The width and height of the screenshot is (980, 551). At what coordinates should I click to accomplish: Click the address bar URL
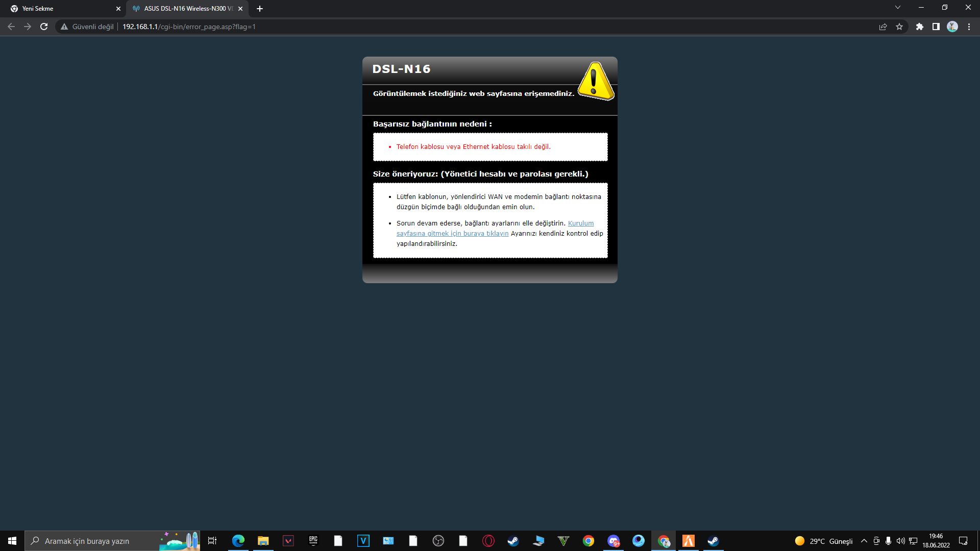(189, 27)
